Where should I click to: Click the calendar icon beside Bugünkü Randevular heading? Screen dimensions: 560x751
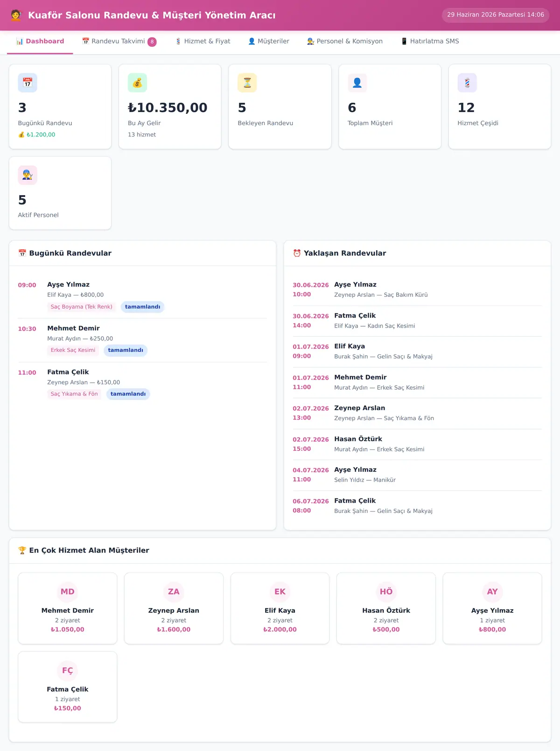(x=22, y=253)
